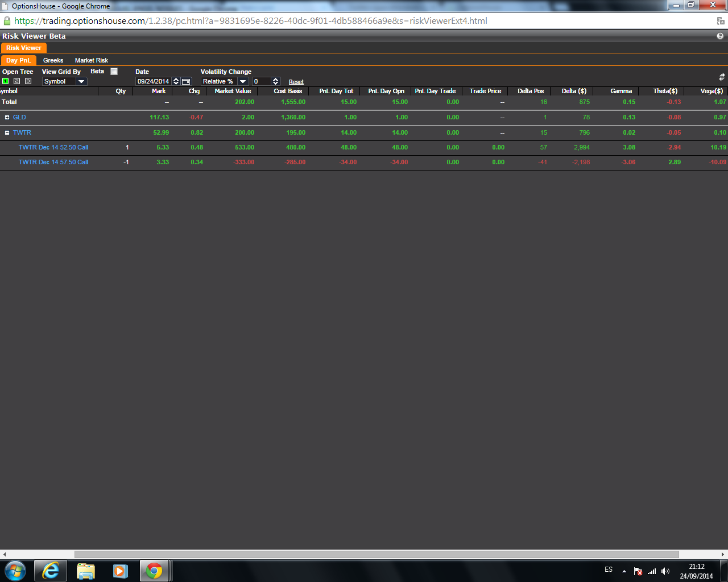Adjust the volatility value stepper
Image resolution: width=728 pixels, height=582 pixels.
(276, 81)
